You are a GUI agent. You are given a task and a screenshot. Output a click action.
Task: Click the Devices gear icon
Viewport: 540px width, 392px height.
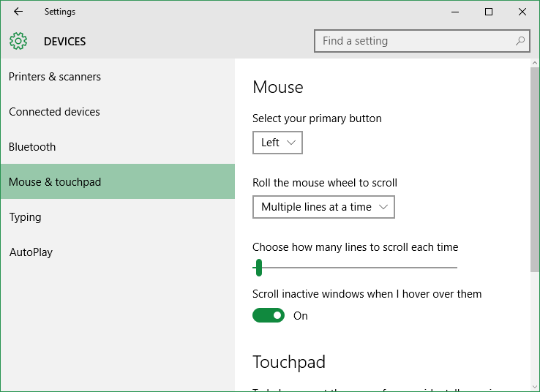pos(18,41)
